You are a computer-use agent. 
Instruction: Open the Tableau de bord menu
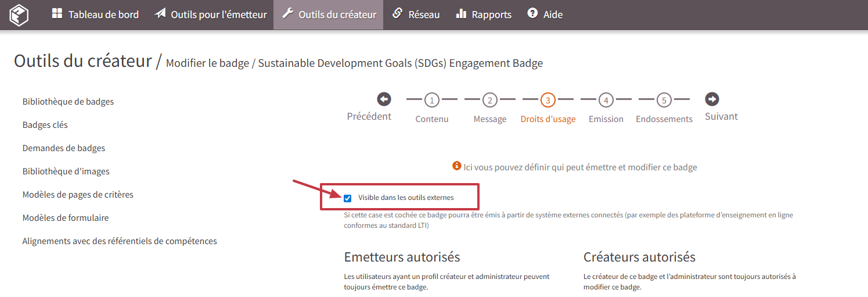103,15
